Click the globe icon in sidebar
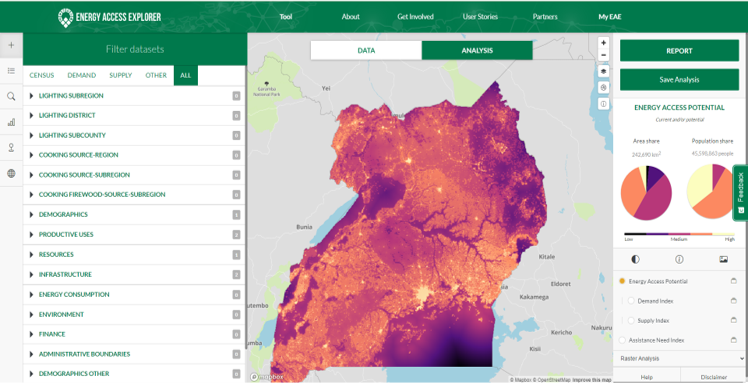 click(11, 173)
